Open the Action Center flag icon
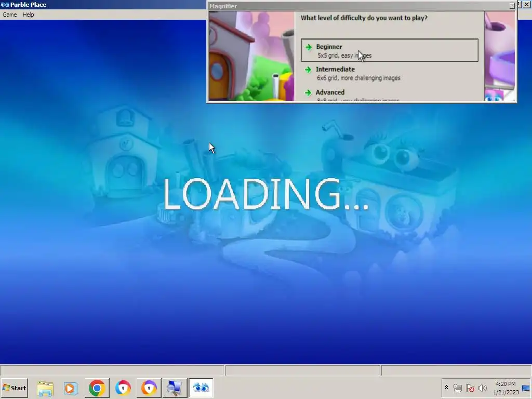The width and height of the screenshot is (532, 399). pos(470,388)
